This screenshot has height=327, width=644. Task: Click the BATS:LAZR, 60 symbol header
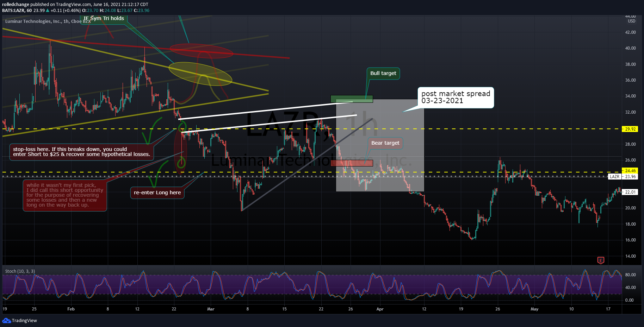(x=17, y=10)
